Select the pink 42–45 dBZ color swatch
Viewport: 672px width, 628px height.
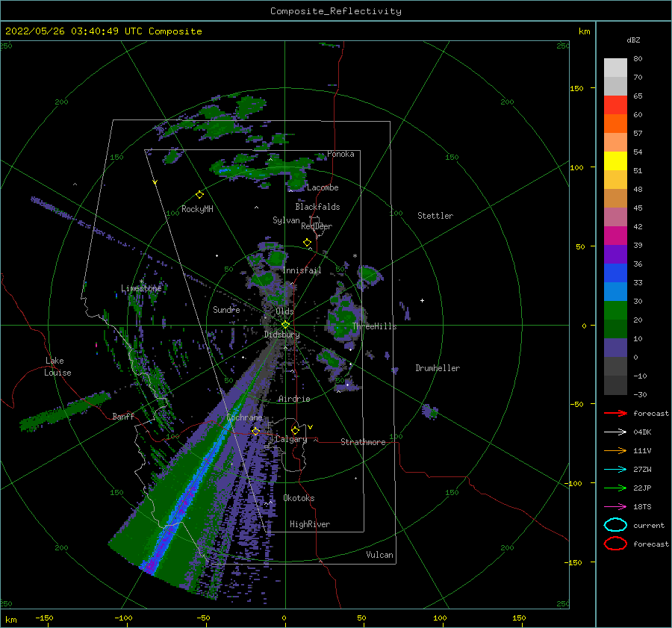pos(615,217)
